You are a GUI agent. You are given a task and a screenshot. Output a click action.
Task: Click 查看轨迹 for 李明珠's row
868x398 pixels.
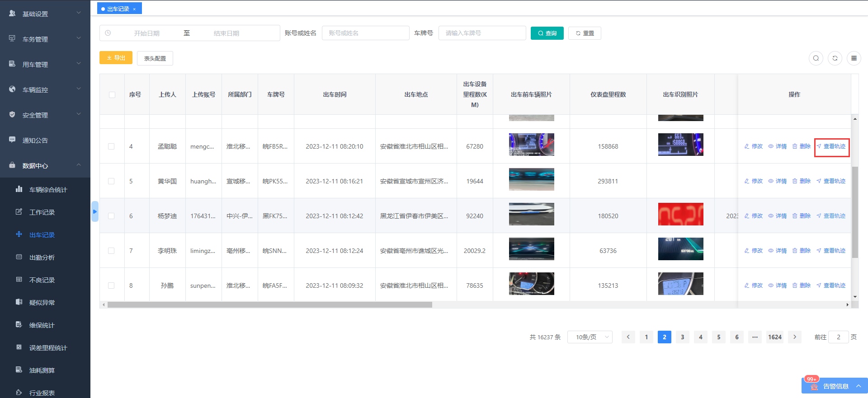click(831, 251)
